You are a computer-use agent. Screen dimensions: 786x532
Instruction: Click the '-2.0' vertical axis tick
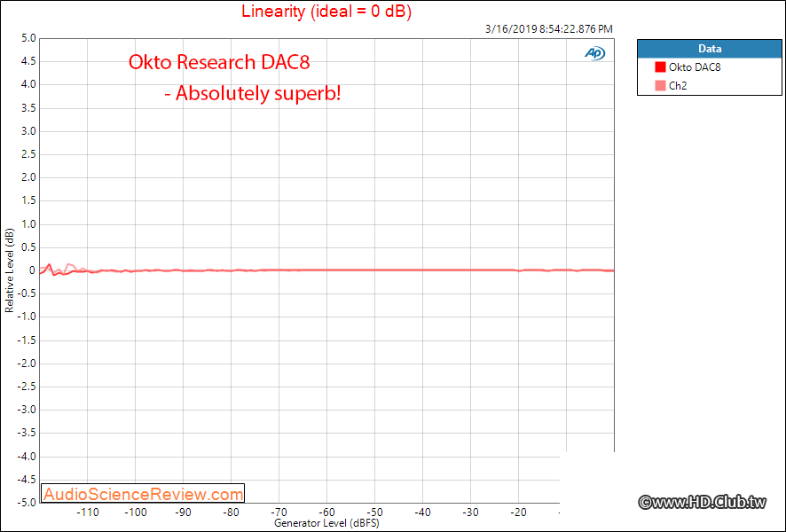[27, 364]
